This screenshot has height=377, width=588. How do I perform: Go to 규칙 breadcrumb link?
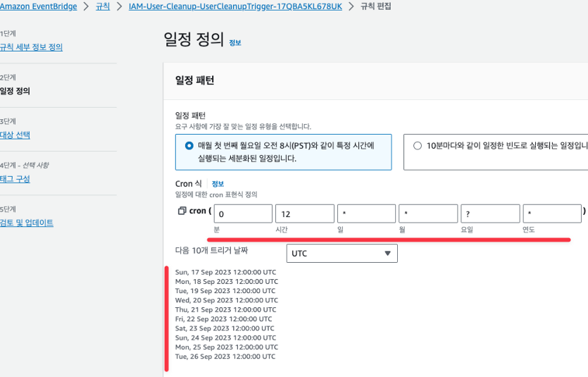(103, 6)
